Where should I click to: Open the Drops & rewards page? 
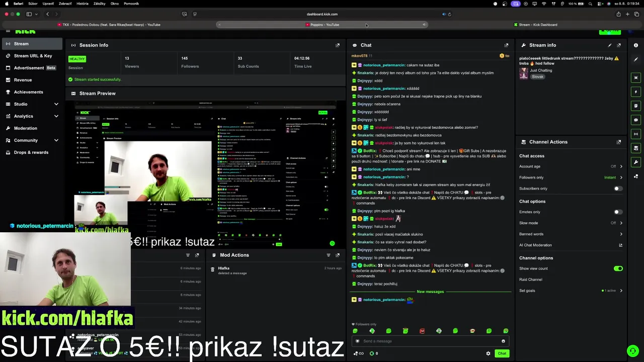(31, 152)
